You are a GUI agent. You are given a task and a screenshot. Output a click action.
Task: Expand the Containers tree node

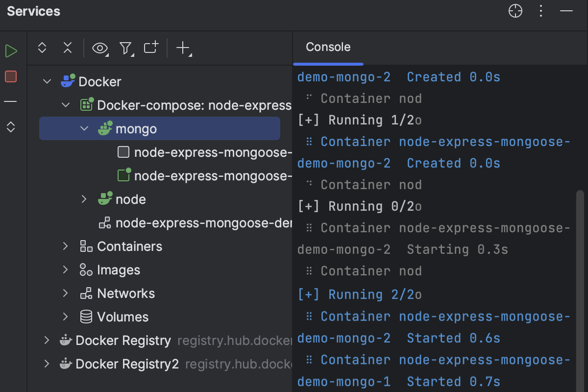(x=65, y=246)
